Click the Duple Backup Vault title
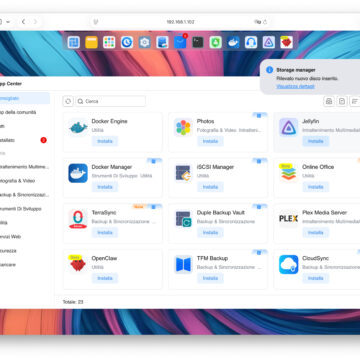The width and height of the screenshot is (360, 360). pyautogui.click(x=221, y=213)
